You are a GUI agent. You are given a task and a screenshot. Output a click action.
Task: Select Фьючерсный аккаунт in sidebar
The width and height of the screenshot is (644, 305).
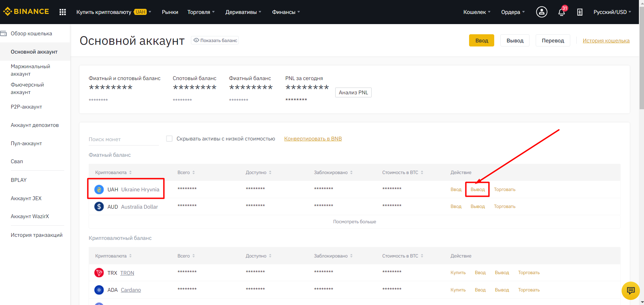click(27, 88)
